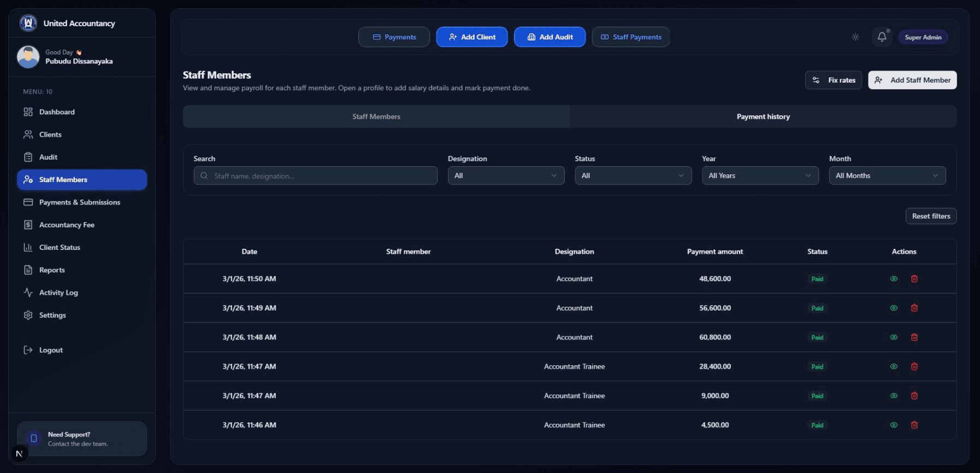980x473 pixels.
Task: Open Pubudu Dissanayaka profile avatar
Action: coord(28,57)
